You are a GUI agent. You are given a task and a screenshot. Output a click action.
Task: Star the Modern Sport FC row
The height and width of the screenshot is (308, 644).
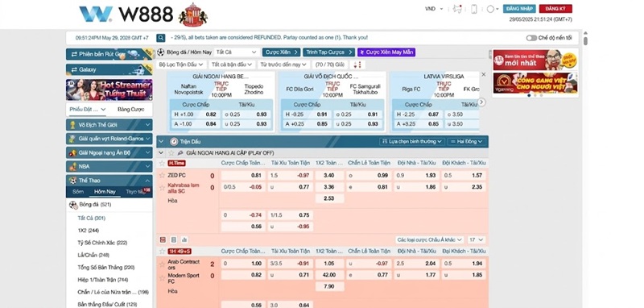click(x=162, y=278)
